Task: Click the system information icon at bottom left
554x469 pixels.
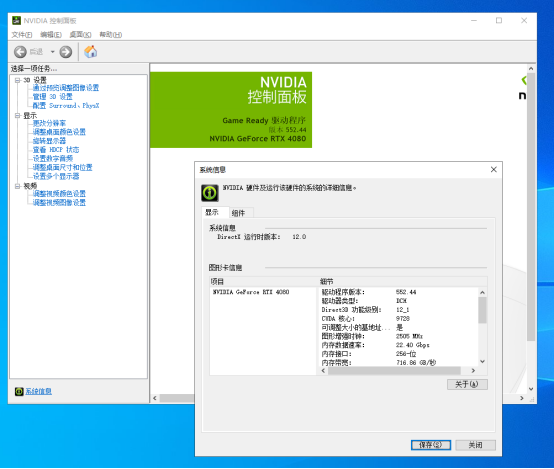Action: (19, 391)
